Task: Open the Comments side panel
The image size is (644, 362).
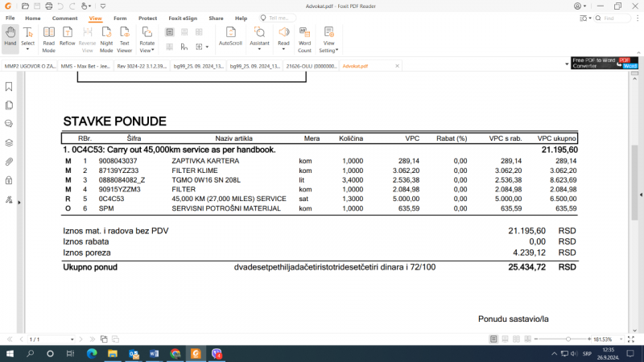Action: point(9,124)
